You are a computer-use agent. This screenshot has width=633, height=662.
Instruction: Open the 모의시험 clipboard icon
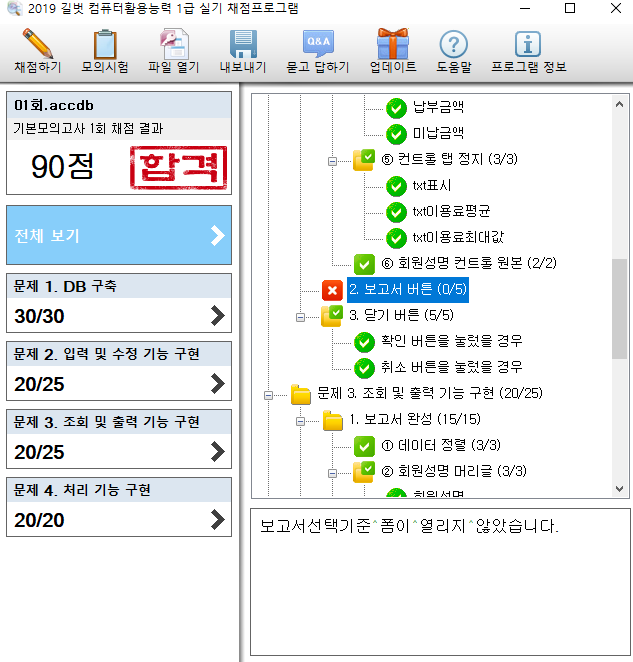click(x=105, y=44)
